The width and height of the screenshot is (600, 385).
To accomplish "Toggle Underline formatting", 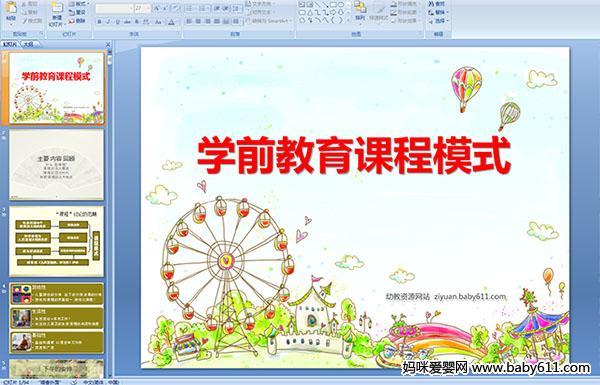I will coord(117,22).
